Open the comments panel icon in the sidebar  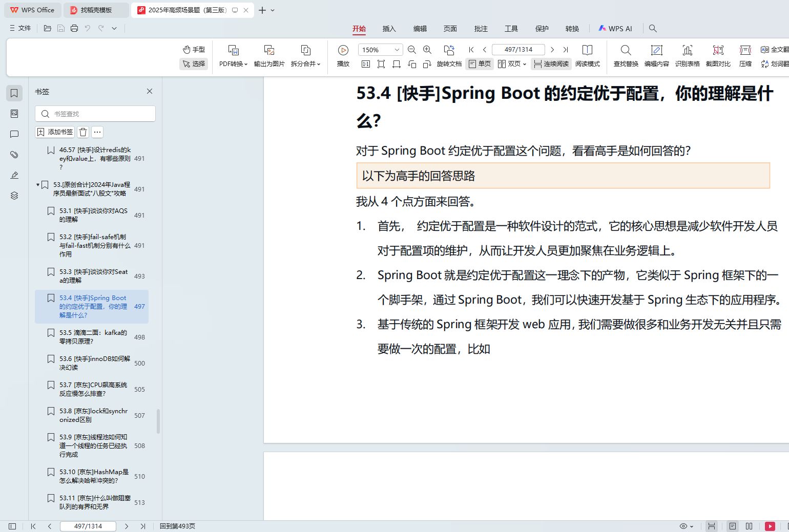[x=14, y=134]
